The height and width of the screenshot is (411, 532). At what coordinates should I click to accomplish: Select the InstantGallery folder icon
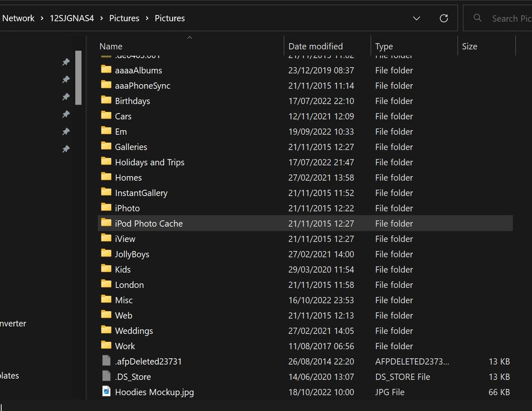pos(106,192)
